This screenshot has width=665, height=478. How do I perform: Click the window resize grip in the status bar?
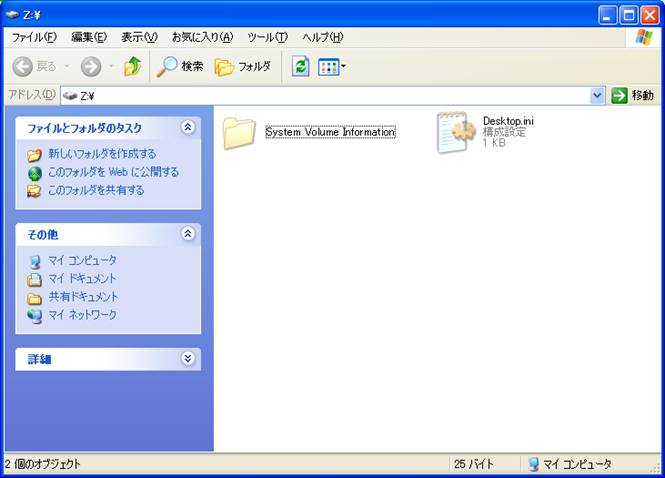[657, 468]
